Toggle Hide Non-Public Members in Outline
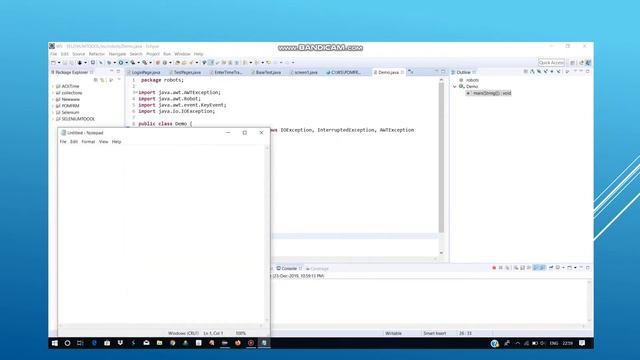The width and height of the screenshot is (640, 360). (552, 72)
